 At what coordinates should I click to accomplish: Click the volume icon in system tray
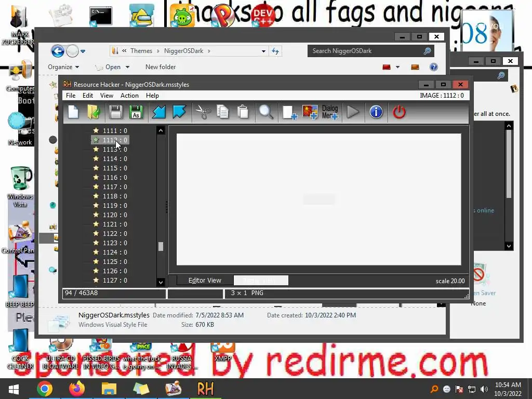click(484, 389)
